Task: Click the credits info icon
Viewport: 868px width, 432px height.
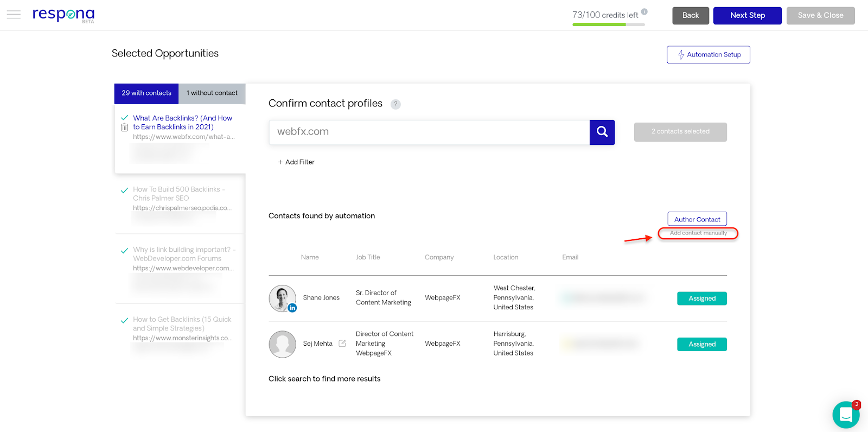Action: 644,11
